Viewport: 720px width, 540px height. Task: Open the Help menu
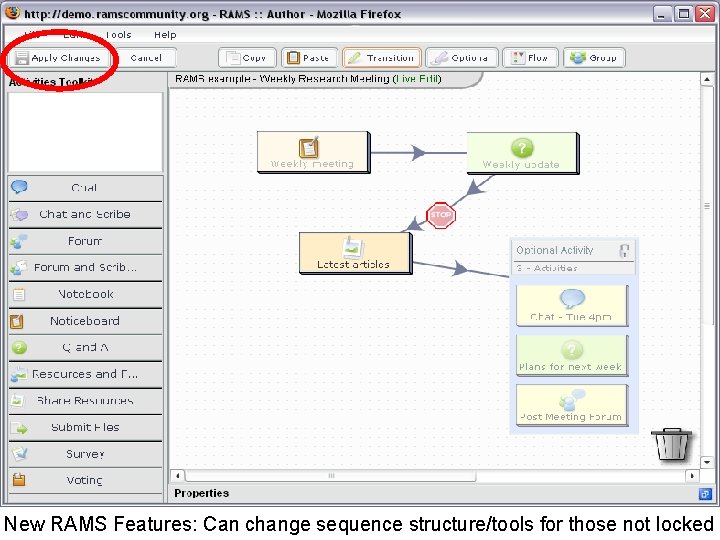pyautogui.click(x=165, y=35)
